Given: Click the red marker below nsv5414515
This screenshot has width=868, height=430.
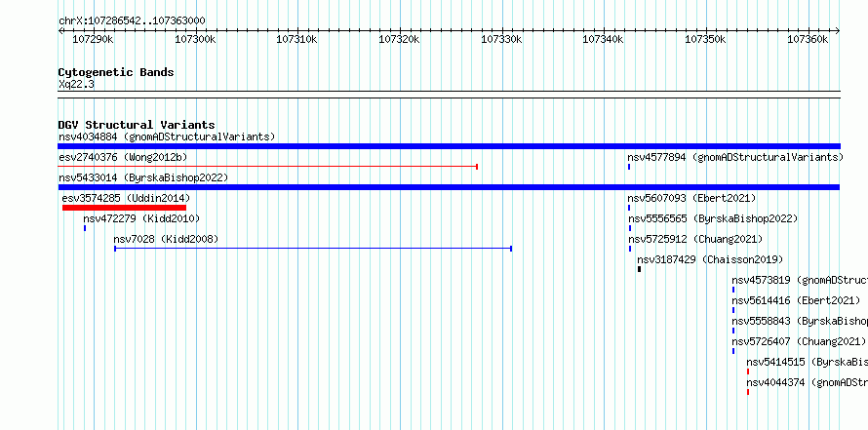Looking at the screenshot, I should click(748, 371).
